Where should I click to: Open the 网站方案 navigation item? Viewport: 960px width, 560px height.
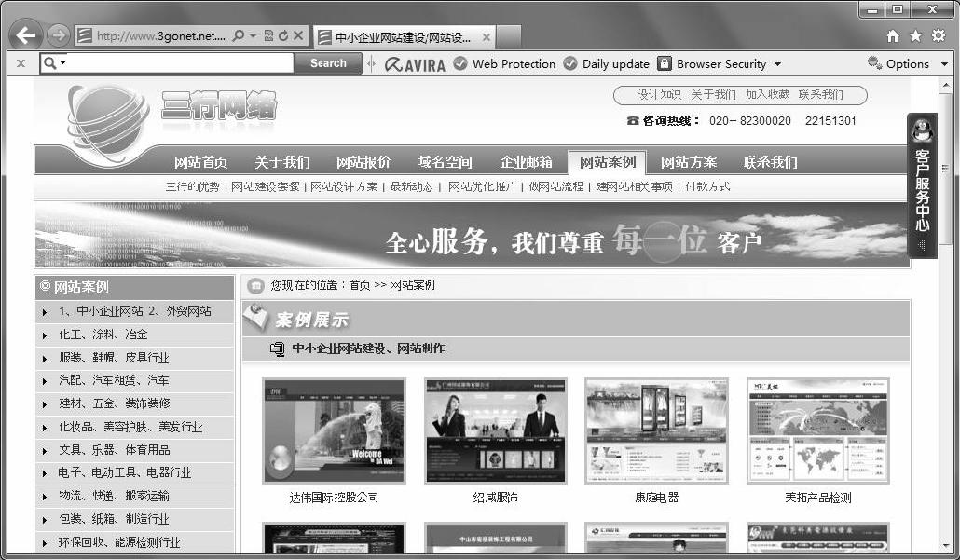tap(689, 162)
